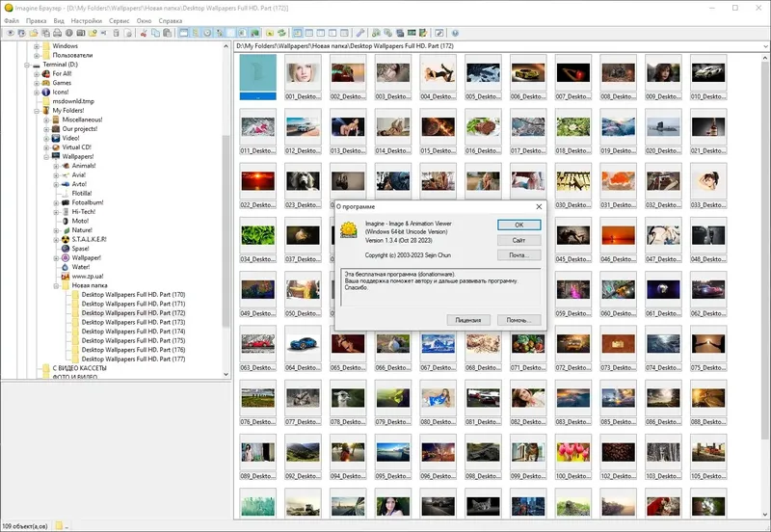Click the trash can delete icon
The image size is (771, 532).
tap(117, 33)
